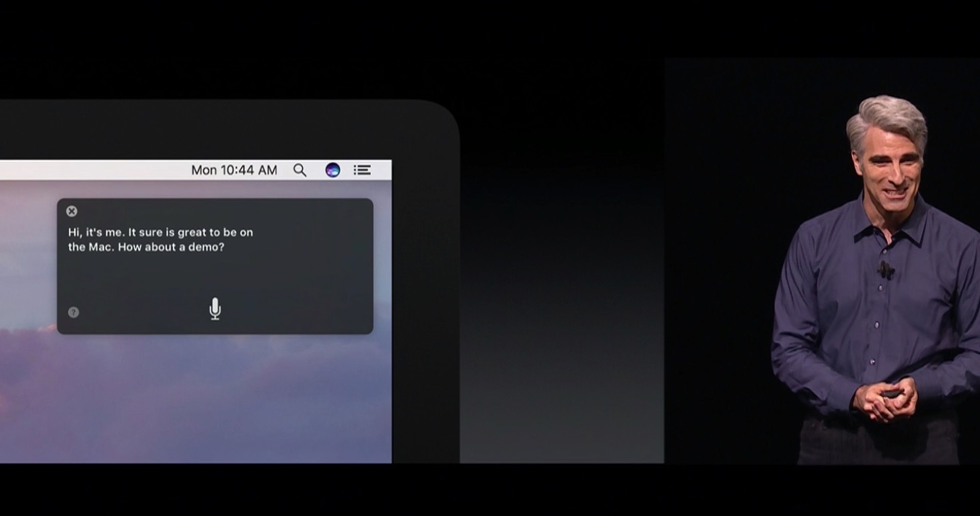Screen dimensions: 980x516
Task: Click the Siri text "Hi, it's me."
Action: point(97,232)
